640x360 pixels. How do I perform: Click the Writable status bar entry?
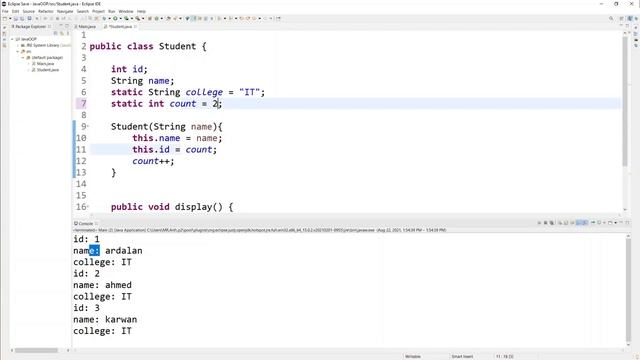(x=413, y=356)
